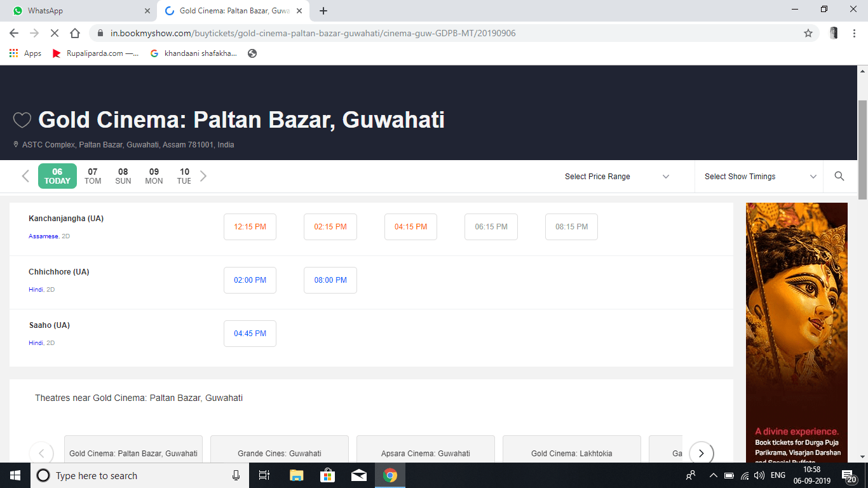The height and width of the screenshot is (488, 868).
Task: Go to previous dates with the left chevron
Action: tap(25, 176)
